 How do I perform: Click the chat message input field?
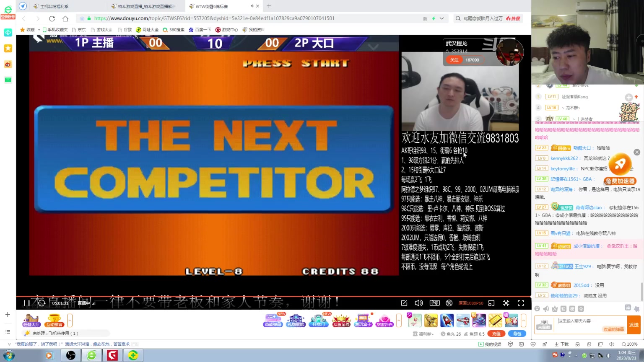[x=591, y=324]
